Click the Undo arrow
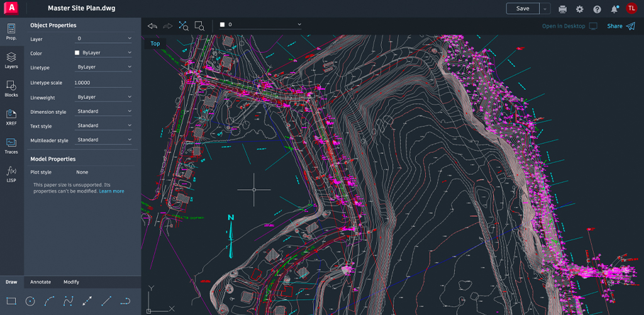 pos(152,26)
